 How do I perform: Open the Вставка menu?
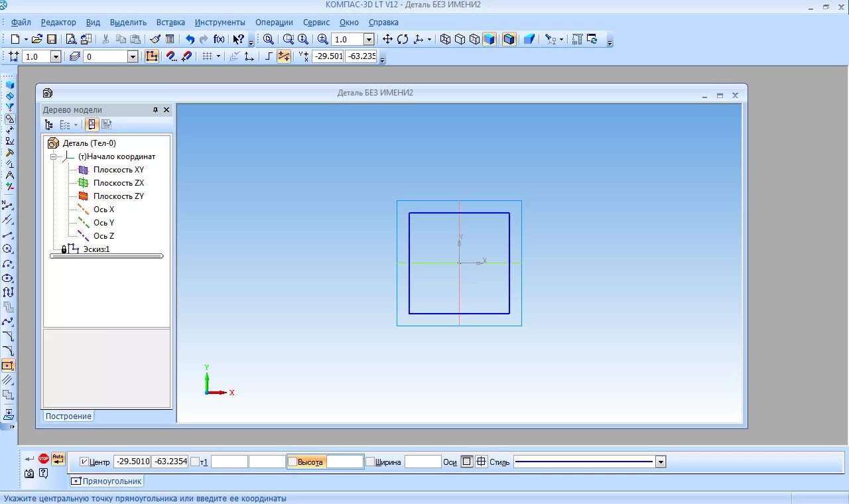[170, 22]
